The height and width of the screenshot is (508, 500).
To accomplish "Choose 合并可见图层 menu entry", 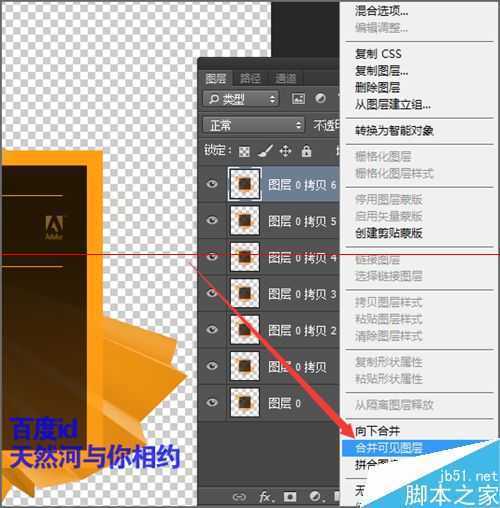I will [x=389, y=448].
